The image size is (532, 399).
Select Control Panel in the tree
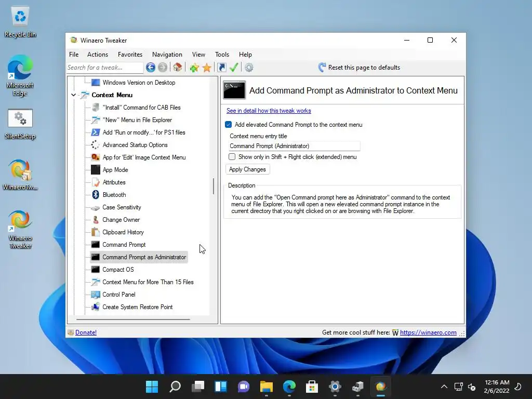pyautogui.click(x=119, y=295)
